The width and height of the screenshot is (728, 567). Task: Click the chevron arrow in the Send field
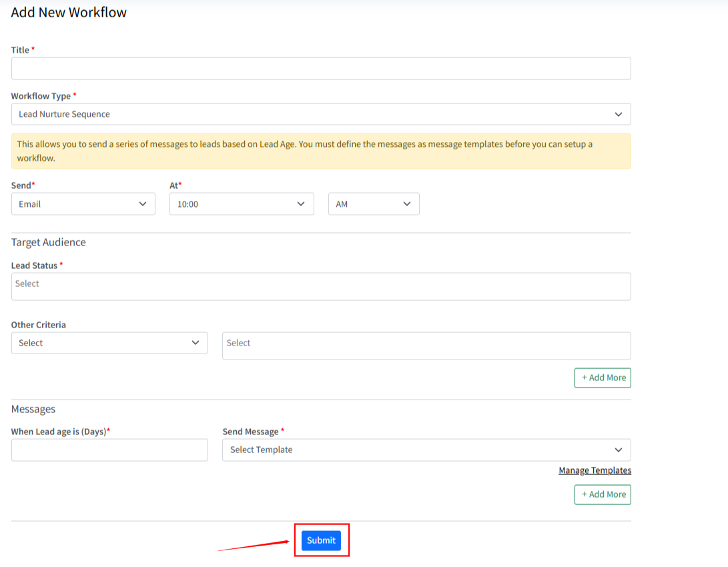(x=142, y=204)
